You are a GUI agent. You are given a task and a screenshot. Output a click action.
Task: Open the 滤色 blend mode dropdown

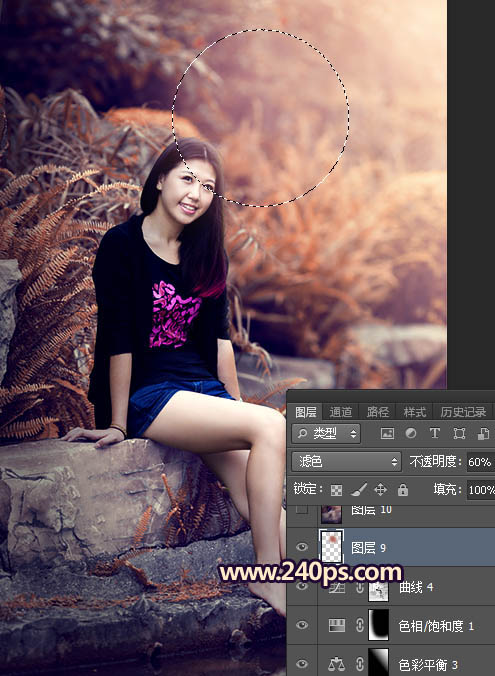coord(347,462)
